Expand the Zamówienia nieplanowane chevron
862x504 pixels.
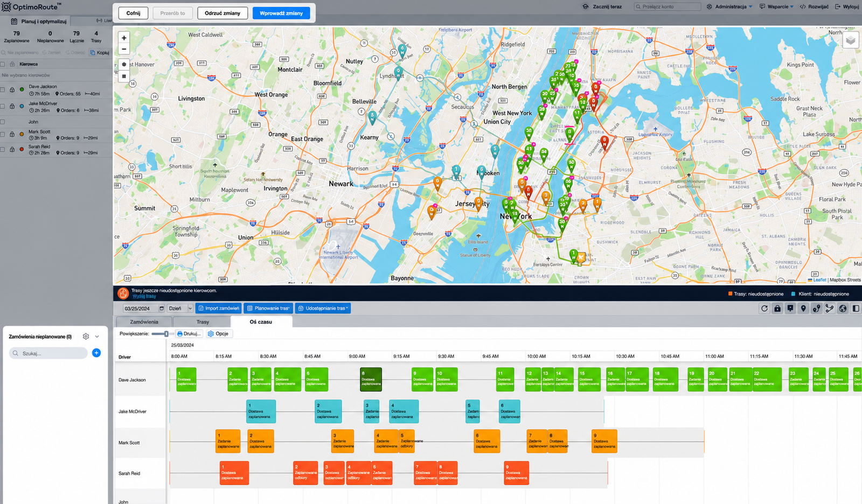tap(97, 337)
